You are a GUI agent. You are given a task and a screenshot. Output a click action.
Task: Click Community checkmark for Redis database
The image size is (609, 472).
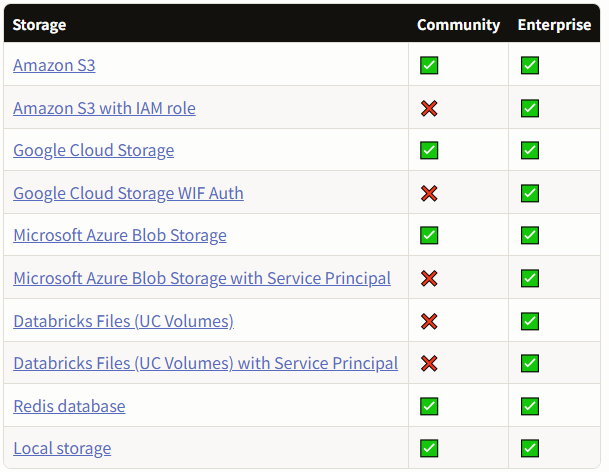429,406
